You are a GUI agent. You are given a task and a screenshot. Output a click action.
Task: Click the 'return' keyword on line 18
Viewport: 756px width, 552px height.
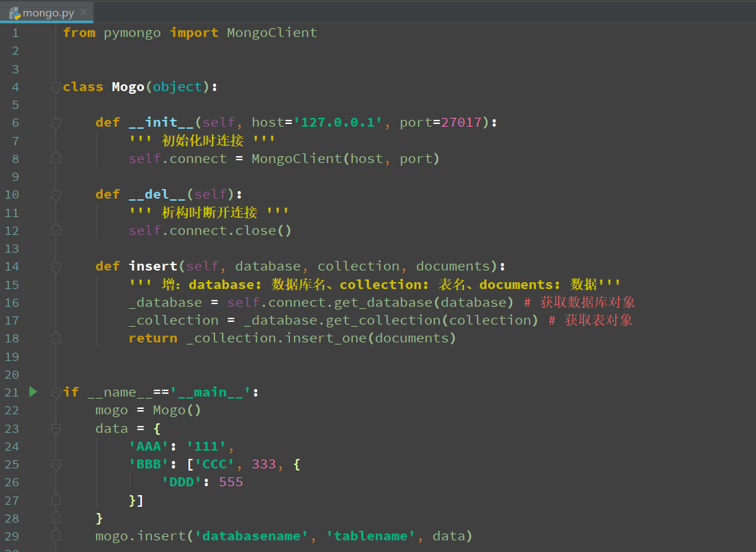click(153, 338)
